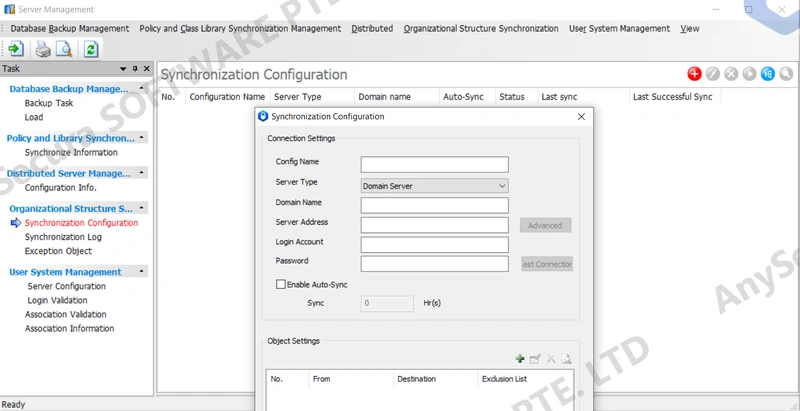Enable the Auto-Sync checkbox
This screenshot has width=800, height=411.
click(x=281, y=285)
